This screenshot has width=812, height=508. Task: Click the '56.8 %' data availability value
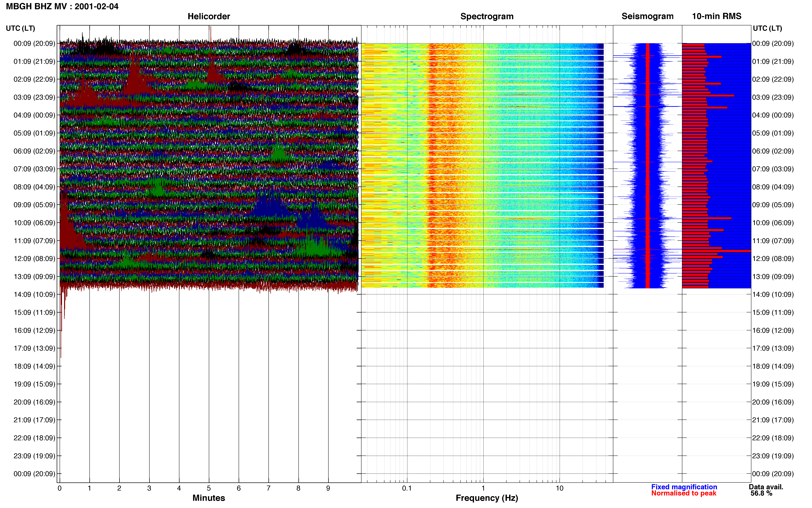click(761, 493)
